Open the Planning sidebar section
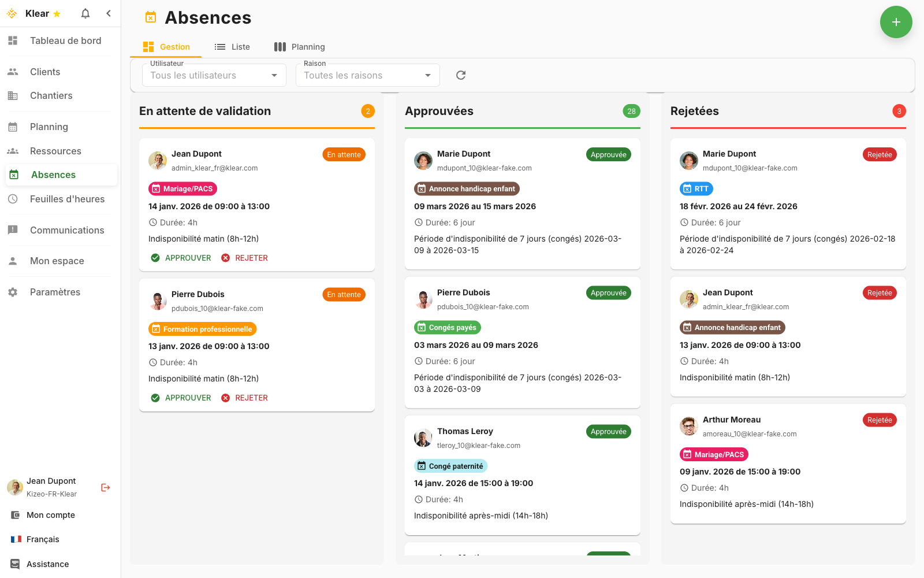 pyautogui.click(x=49, y=127)
